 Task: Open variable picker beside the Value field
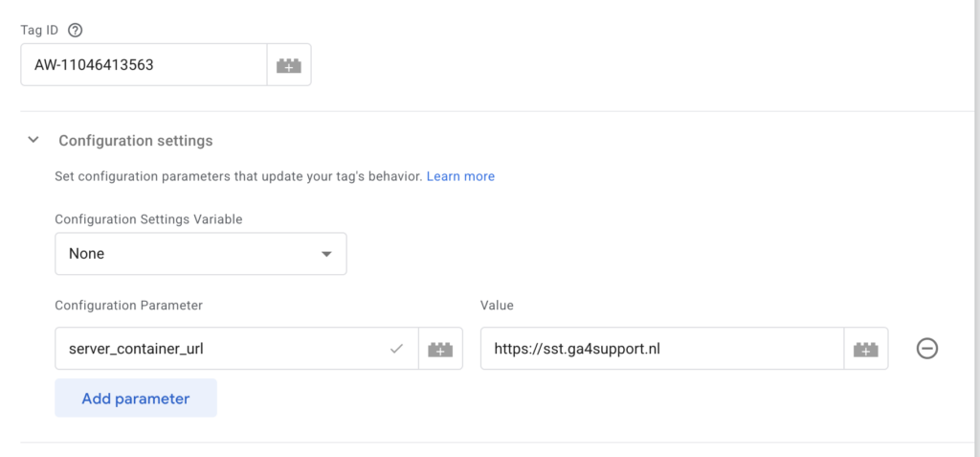[x=865, y=350]
